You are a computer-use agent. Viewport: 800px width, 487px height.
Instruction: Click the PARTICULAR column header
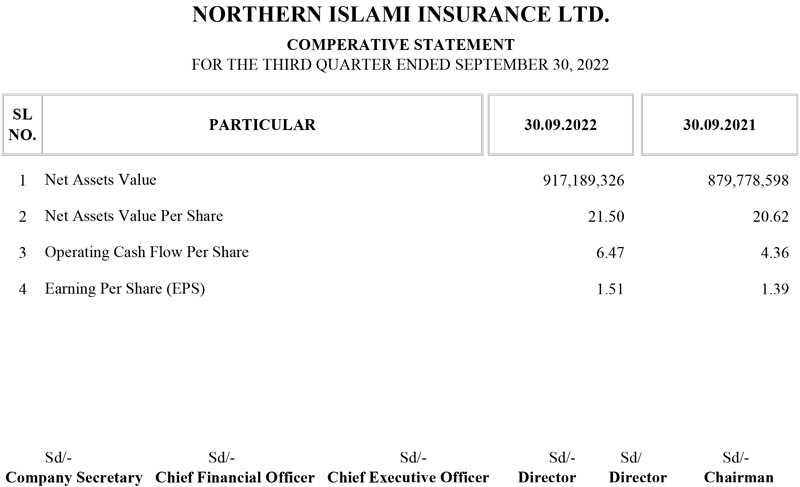click(262, 126)
